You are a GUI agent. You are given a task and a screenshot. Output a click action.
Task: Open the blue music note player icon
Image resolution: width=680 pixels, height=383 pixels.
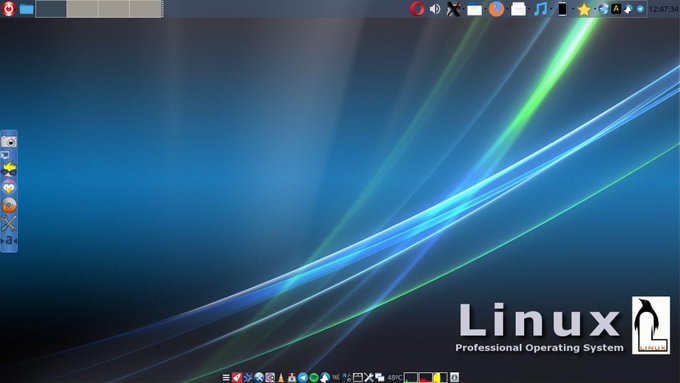click(x=540, y=9)
